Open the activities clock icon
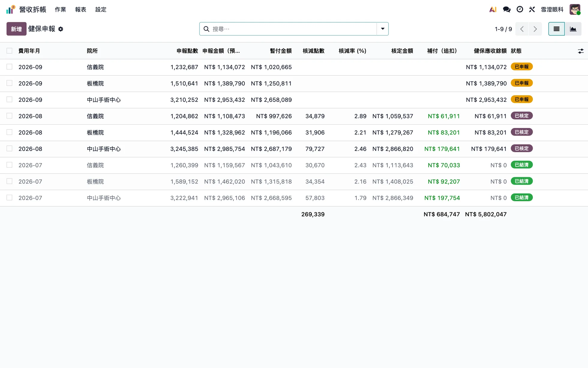The height and width of the screenshot is (368, 588). [520, 10]
